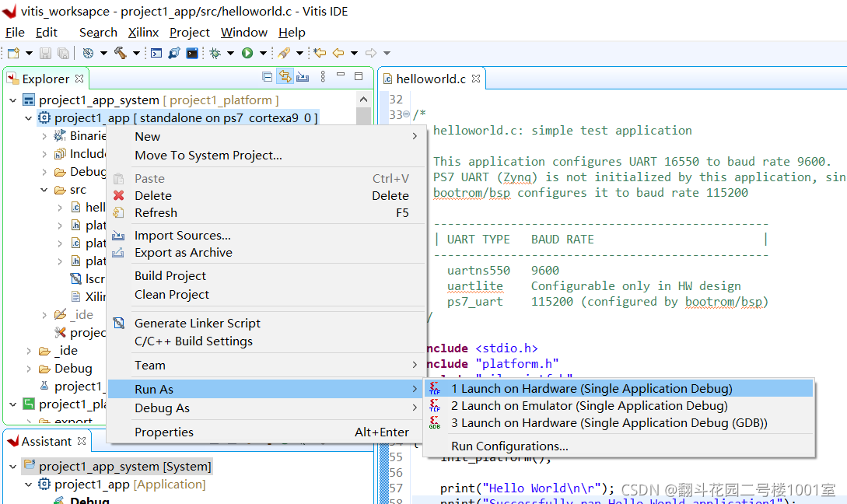Collapse the line 33 comment fold marker
This screenshot has height=504, width=847.
(406, 114)
